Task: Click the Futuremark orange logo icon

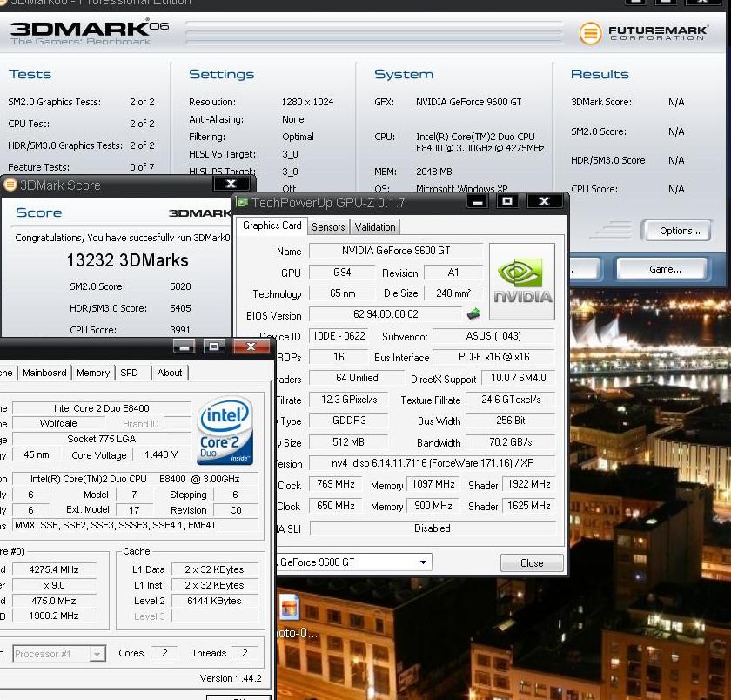Action: pos(590,33)
